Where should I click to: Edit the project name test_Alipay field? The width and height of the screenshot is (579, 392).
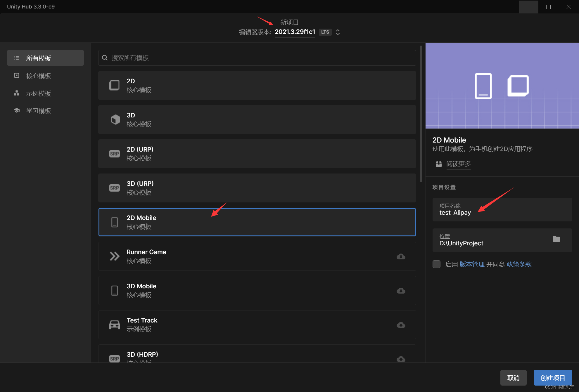point(502,209)
